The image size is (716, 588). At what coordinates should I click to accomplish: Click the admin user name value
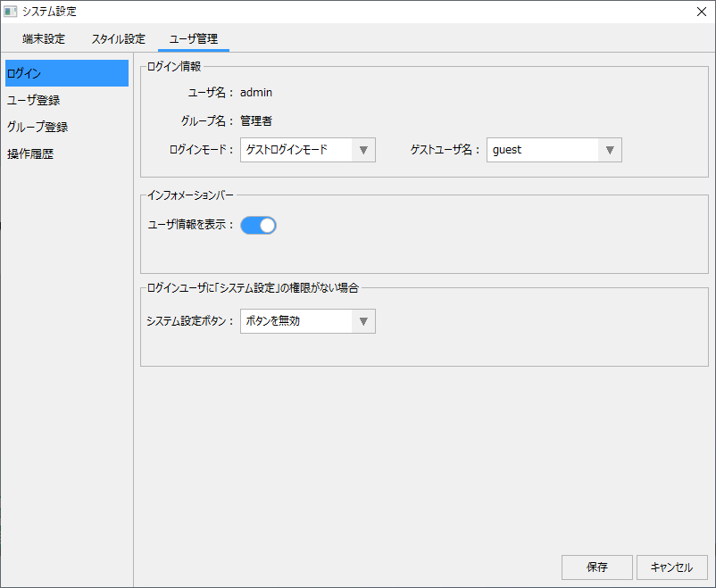coord(256,92)
